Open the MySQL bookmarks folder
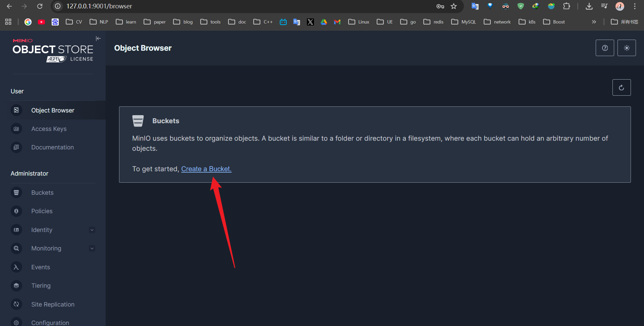644x326 pixels. pos(464,22)
